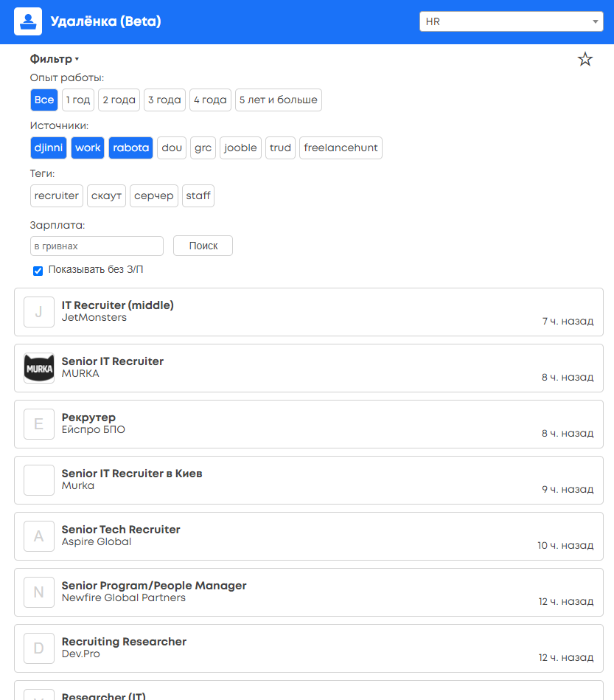The height and width of the screenshot is (700, 614).
Task: Click the Aspire Global 'A' logo
Action: click(x=39, y=536)
